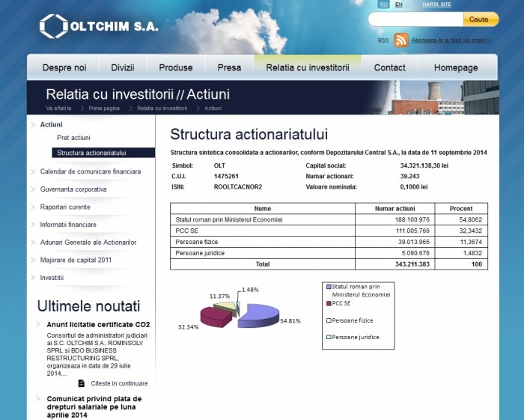
Task: Click the blue 54.81% pie slice
Action: point(259,316)
